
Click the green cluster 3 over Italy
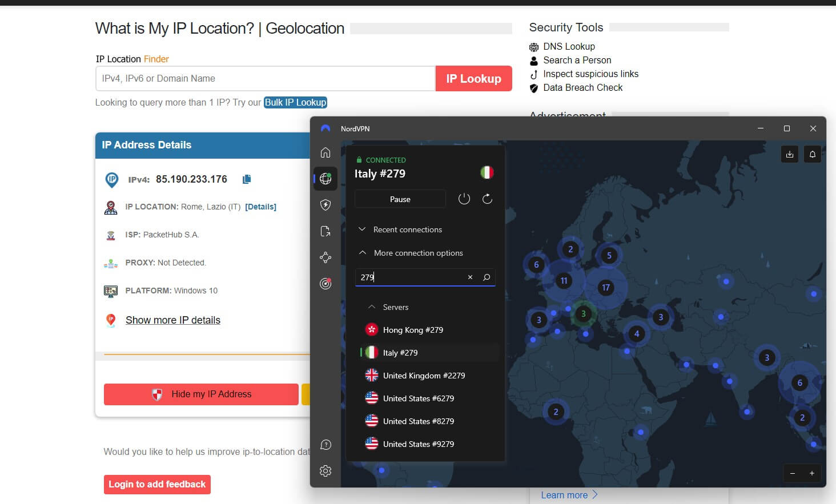(583, 313)
